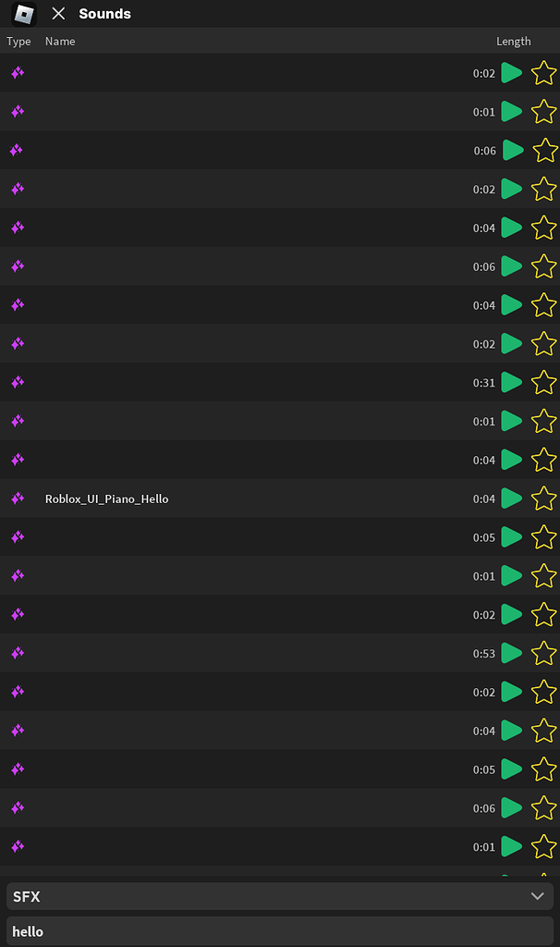The width and height of the screenshot is (560, 947).
Task: Star the 0:31 length sound
Action: point(544,382)
